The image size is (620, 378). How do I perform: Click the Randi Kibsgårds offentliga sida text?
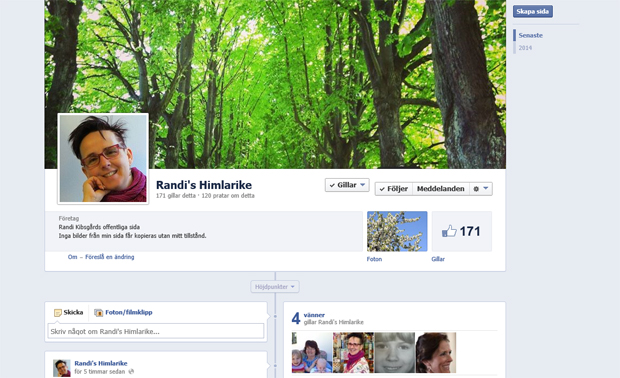pos(99,227)
